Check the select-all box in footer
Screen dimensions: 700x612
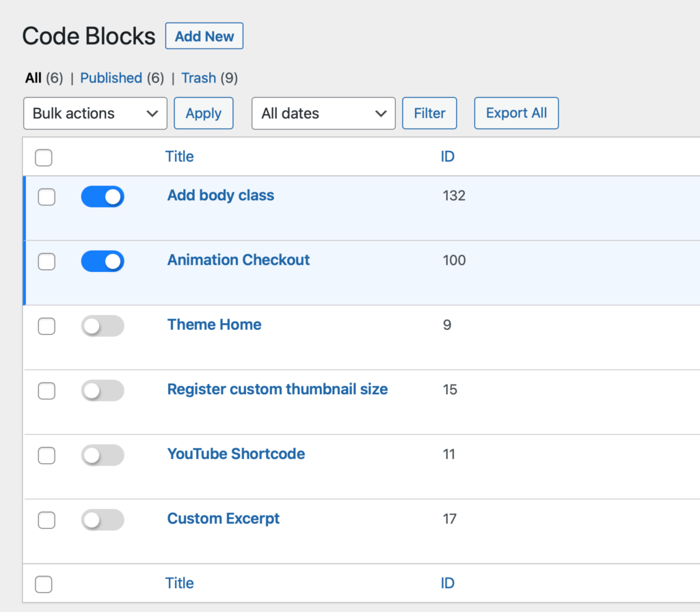pyautogui.click(x=44, y=584)
